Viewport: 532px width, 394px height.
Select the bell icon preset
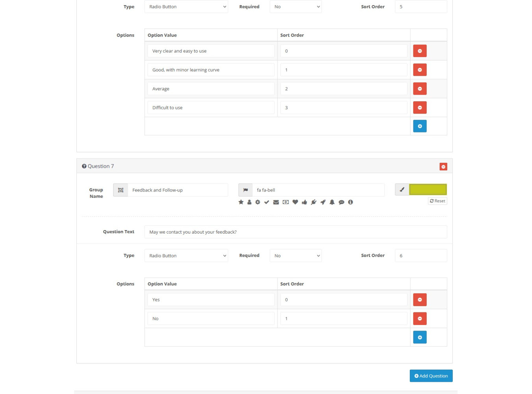point(332,202)
